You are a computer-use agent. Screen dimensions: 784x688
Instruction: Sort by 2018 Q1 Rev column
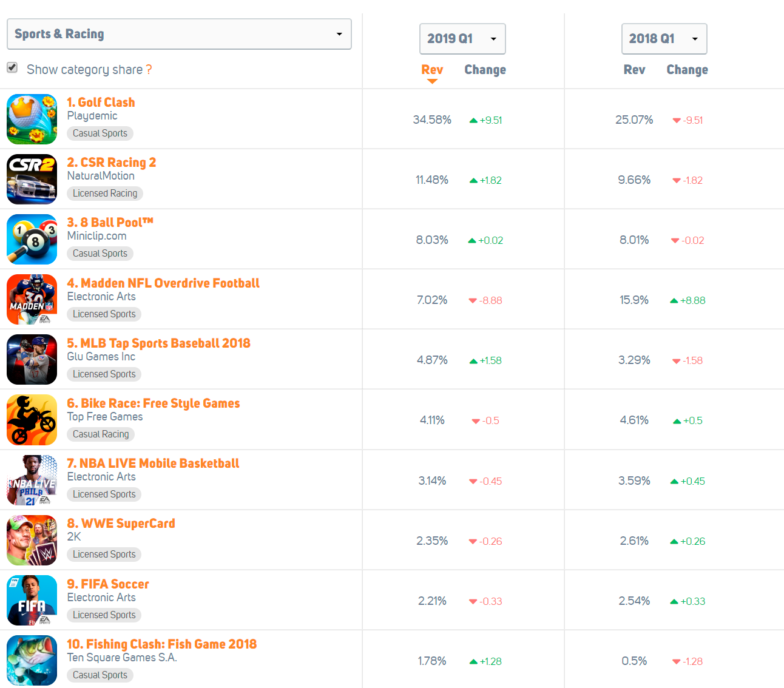[x=634, y=70]
